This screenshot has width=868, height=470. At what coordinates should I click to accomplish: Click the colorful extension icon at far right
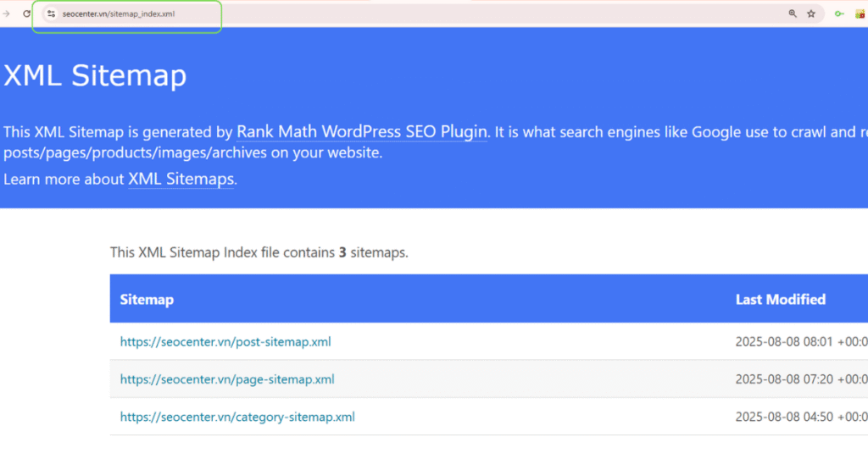coord(861,14)
